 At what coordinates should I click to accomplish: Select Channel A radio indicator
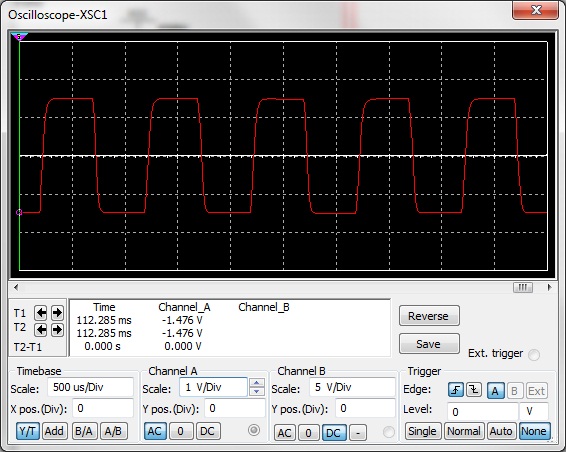pyautogui.click(x=254, y=430)
